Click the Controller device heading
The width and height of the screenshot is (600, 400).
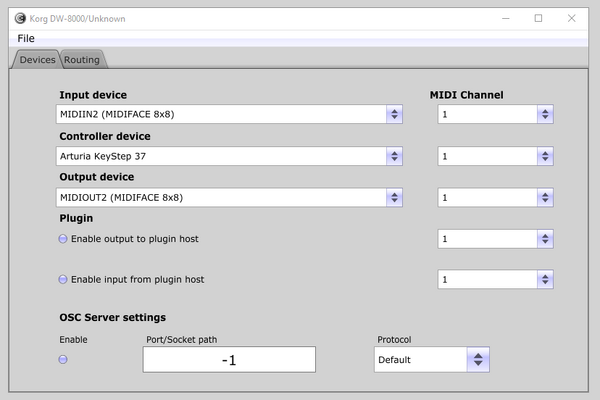[x=105, y=136]
